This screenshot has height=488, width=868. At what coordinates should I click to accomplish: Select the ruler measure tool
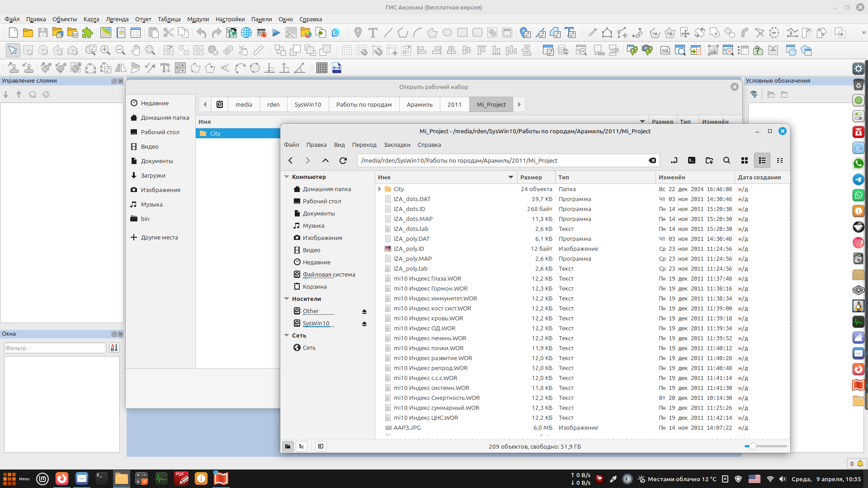[258, 50]
